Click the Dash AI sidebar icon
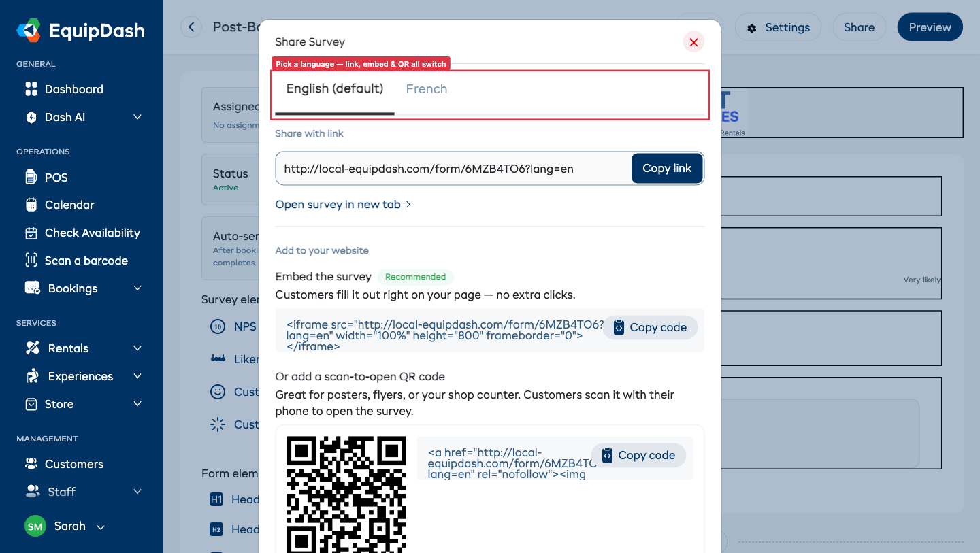The height and width of the screenshot is (553, 980). (x=31, y=117)
